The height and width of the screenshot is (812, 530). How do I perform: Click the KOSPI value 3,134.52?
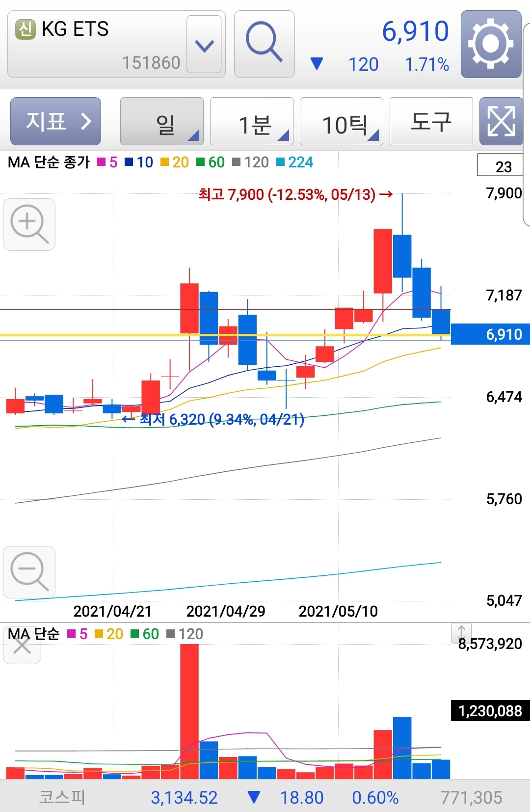tap(184, 798)
